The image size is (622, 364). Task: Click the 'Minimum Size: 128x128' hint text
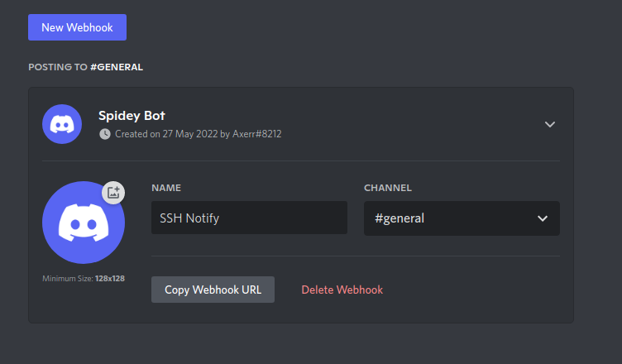click(83, 279)
